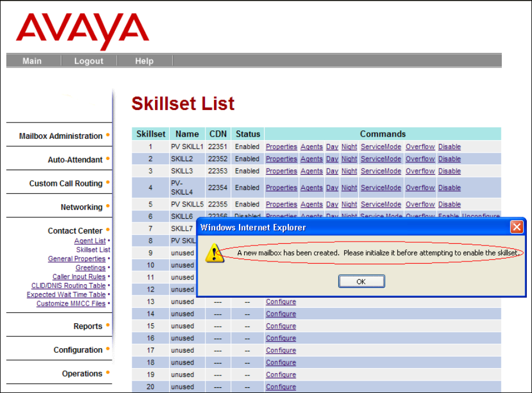Viewport: 532px width, 393px height.
Task: Close the Windows Internet Explorer dialog
Action: click(x=516, y=227)
